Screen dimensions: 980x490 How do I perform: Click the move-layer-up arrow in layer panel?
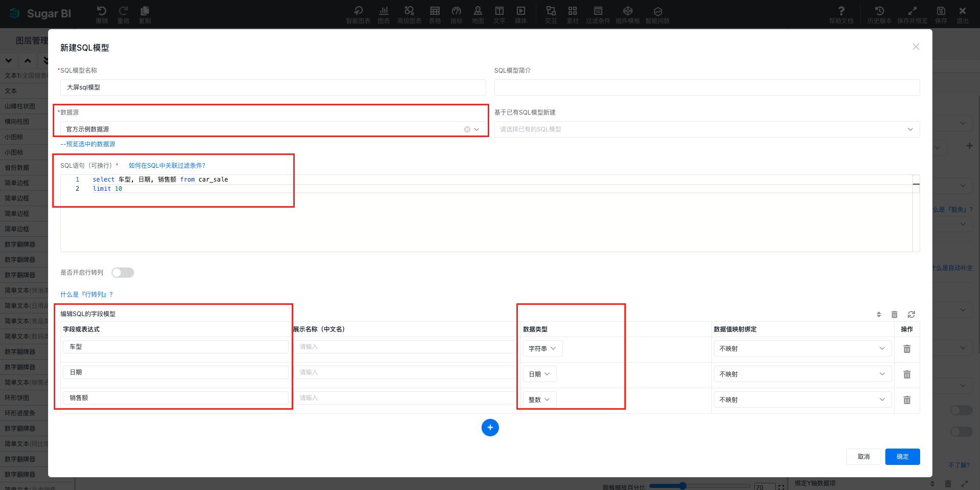click(28, 61)
